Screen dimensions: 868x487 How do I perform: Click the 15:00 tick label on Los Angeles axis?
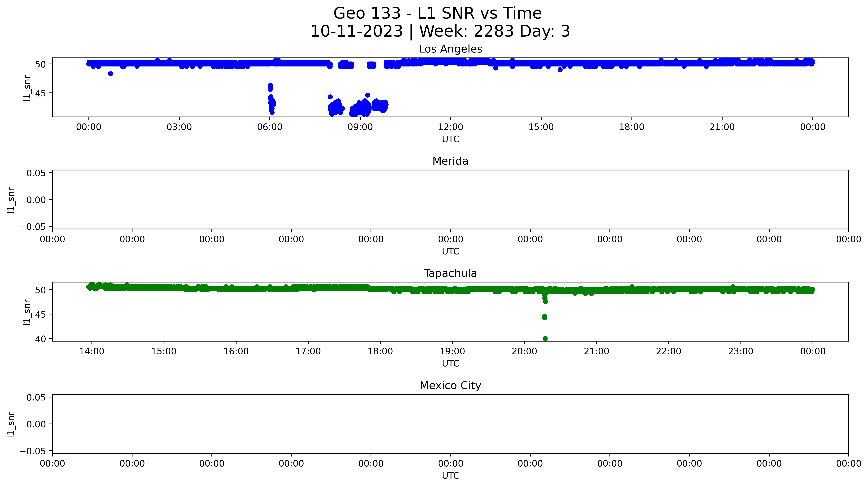(541, 127)
